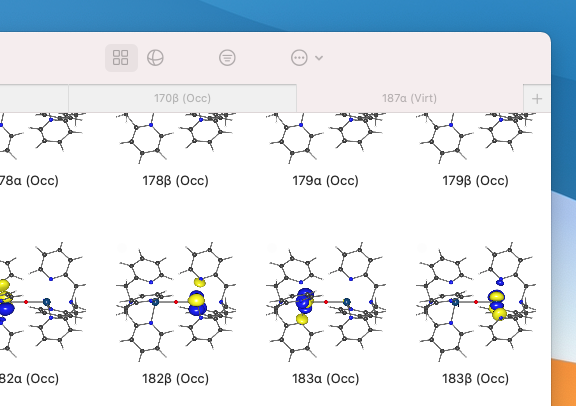Screen dimensions: 576x406
Task: Select the partially visible 182α orbital thumbnail
Action: 43,302
